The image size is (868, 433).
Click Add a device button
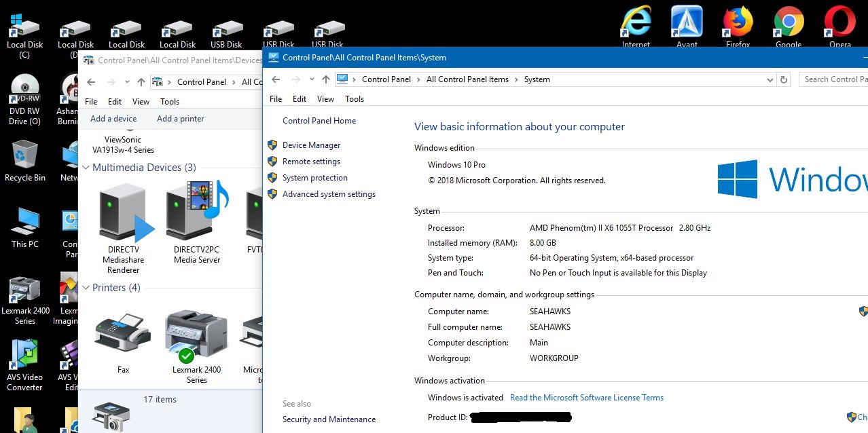tap(113, 119)
